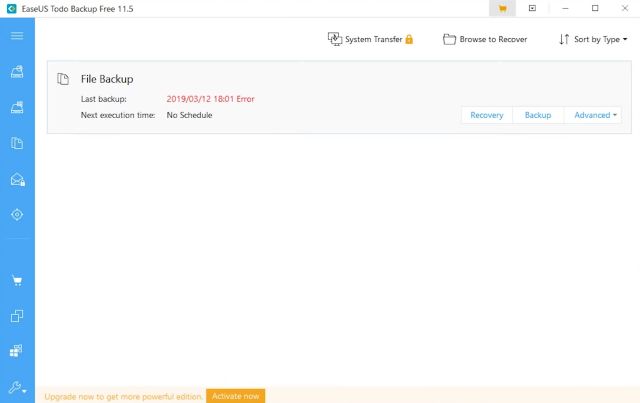The width and height of the screenshot is (640, 403).
Task: Open the Sort by Type dropdown
Action: pyautogui.click(x=593, y=39)
